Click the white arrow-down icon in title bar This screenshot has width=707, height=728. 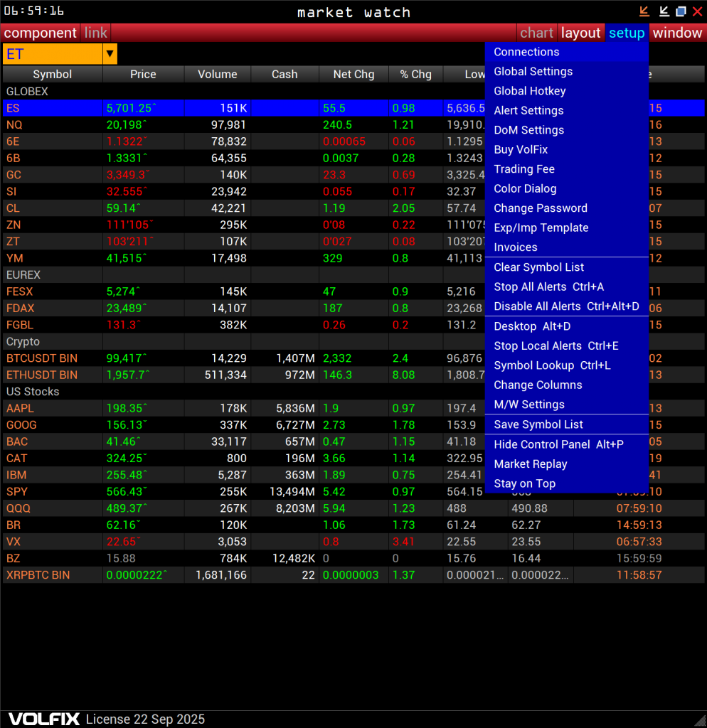point(664,11)
